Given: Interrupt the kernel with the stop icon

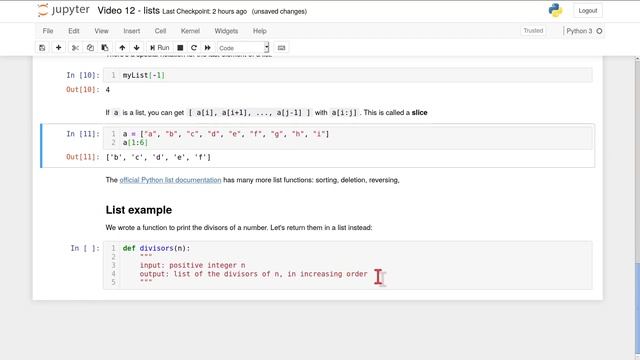Looking at the screenshot, I should (180, 48).
